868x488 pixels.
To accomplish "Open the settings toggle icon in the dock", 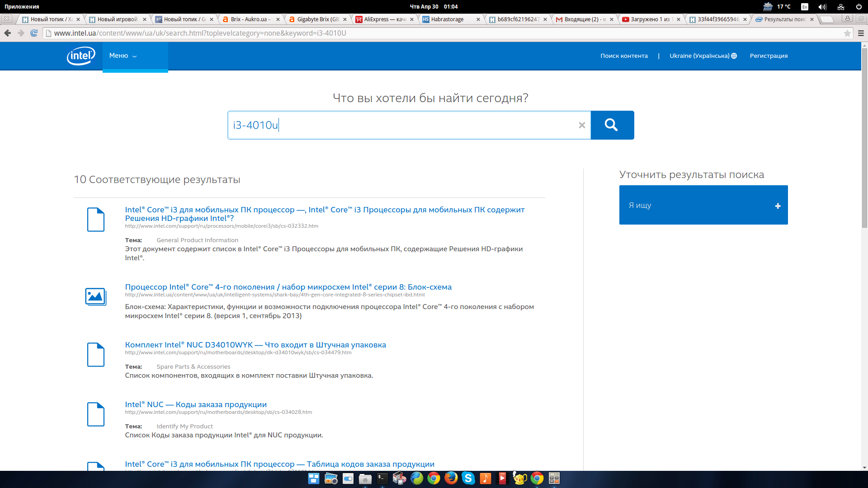I will pyautogui.click(x=348, y=479).
